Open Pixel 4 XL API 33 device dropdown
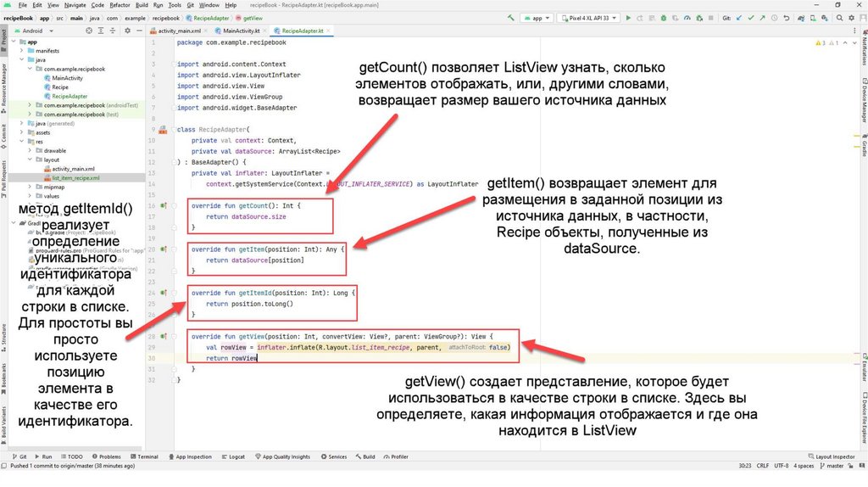 tap(588, 17)
